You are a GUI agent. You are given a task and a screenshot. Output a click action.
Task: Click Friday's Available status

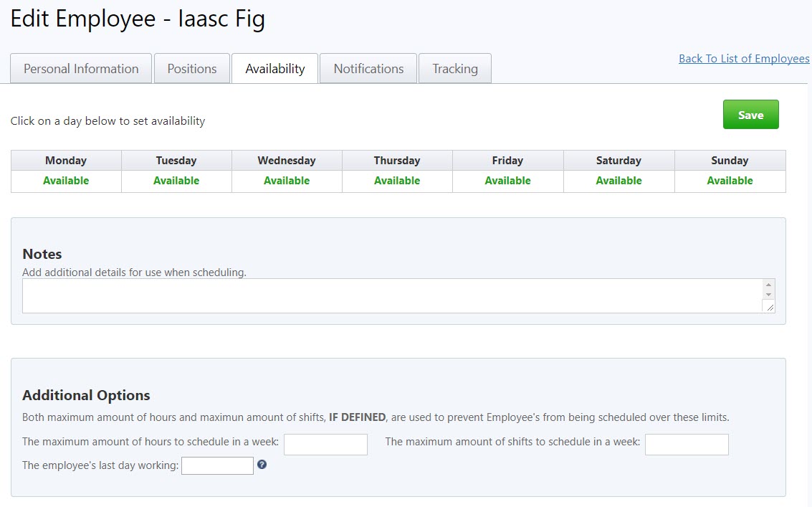[507, 181]
